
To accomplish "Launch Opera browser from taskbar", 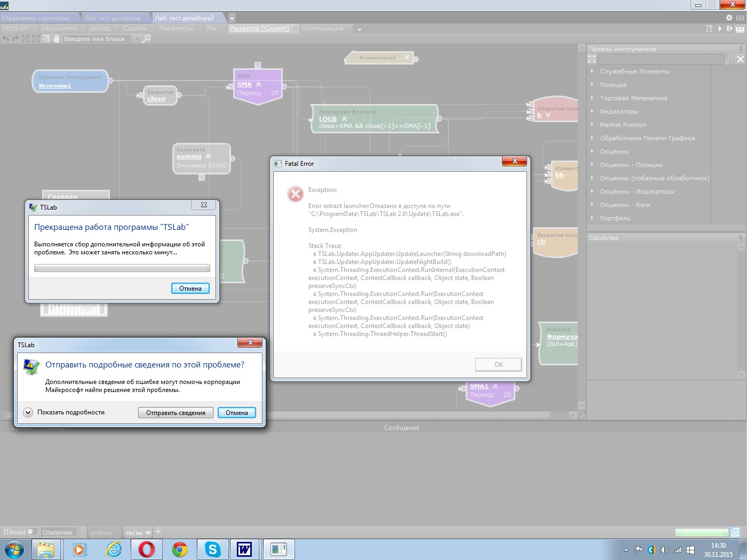I will pyautogui.click(x=147, y=549).
